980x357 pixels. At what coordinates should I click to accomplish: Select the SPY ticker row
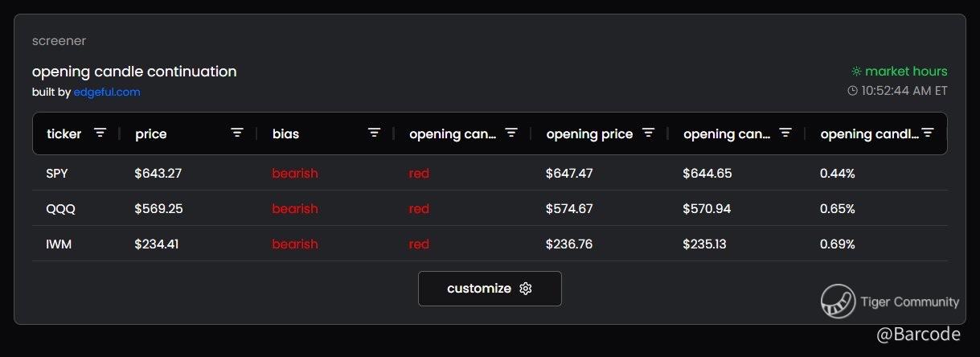[x=58, y=173]
